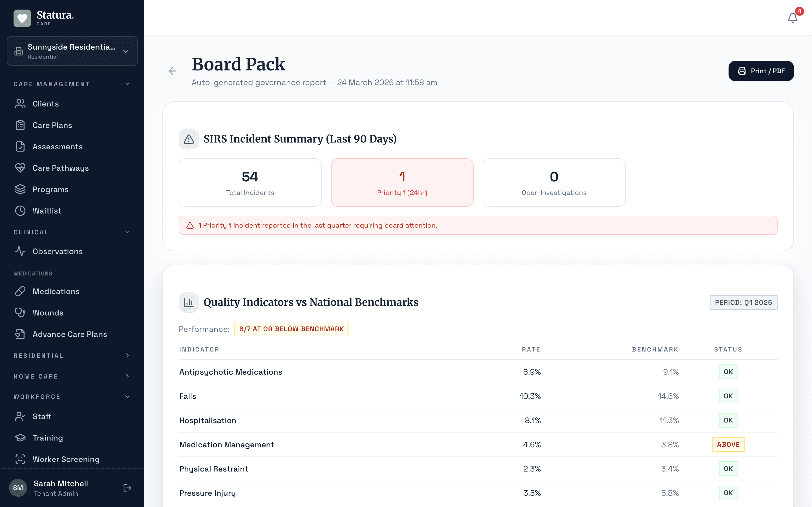Open Worker Screening via the face-scan icon
The width and height of the screenshot is (812, 507).
tap(20, 459)
